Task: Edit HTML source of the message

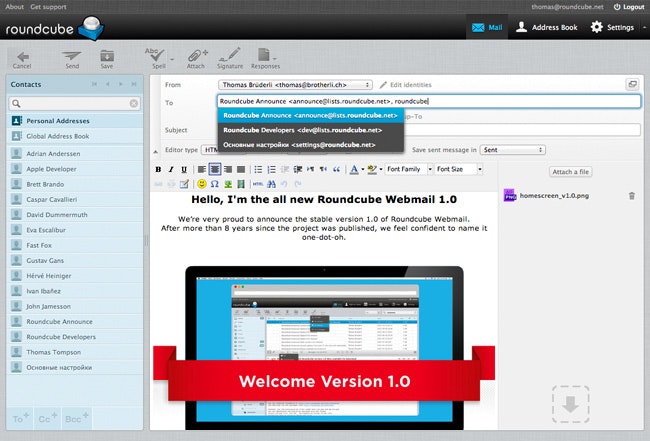Action: (x=258, y=184)
